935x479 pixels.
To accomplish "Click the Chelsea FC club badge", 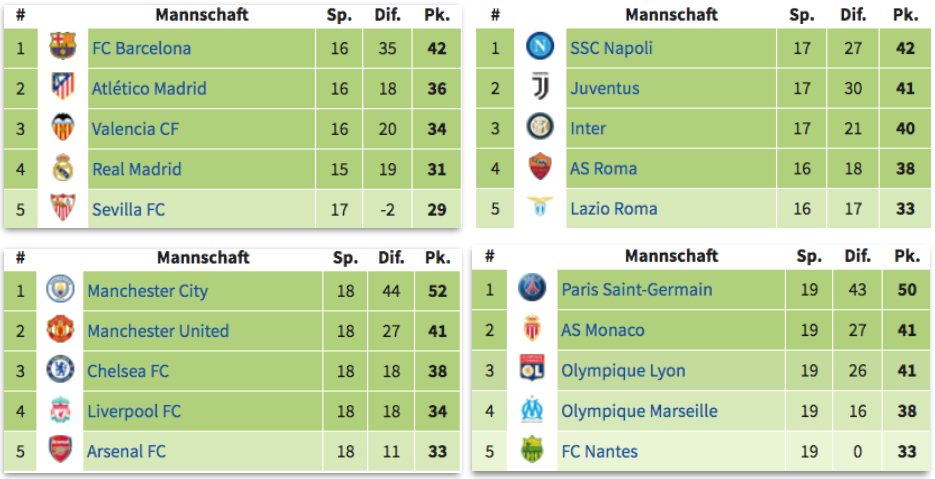I will pyautogui.click(x=60, y=370).
